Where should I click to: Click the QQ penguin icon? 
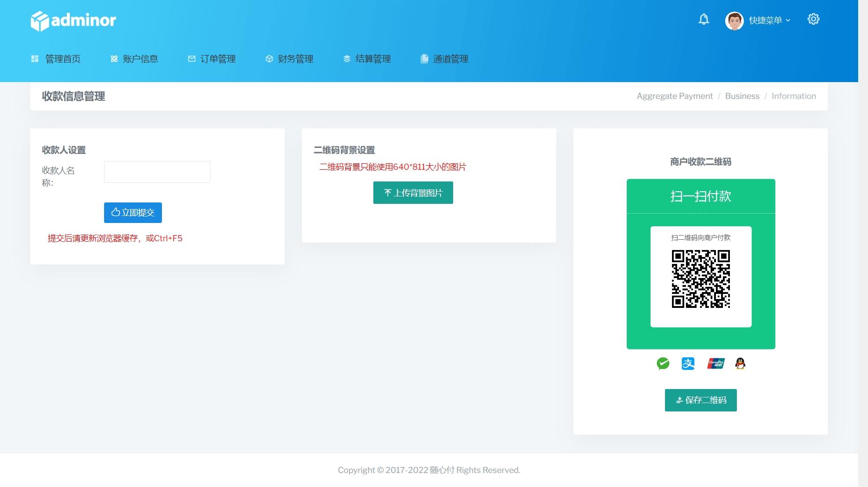[740, 363]
